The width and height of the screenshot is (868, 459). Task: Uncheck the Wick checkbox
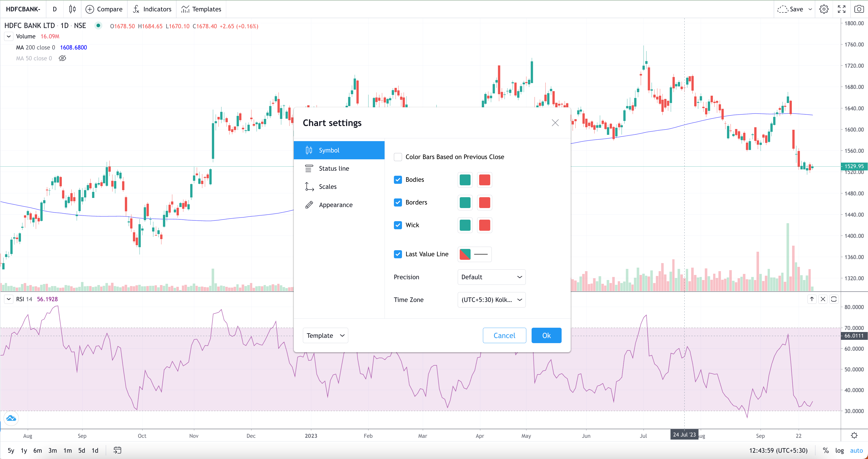point(398,225)
